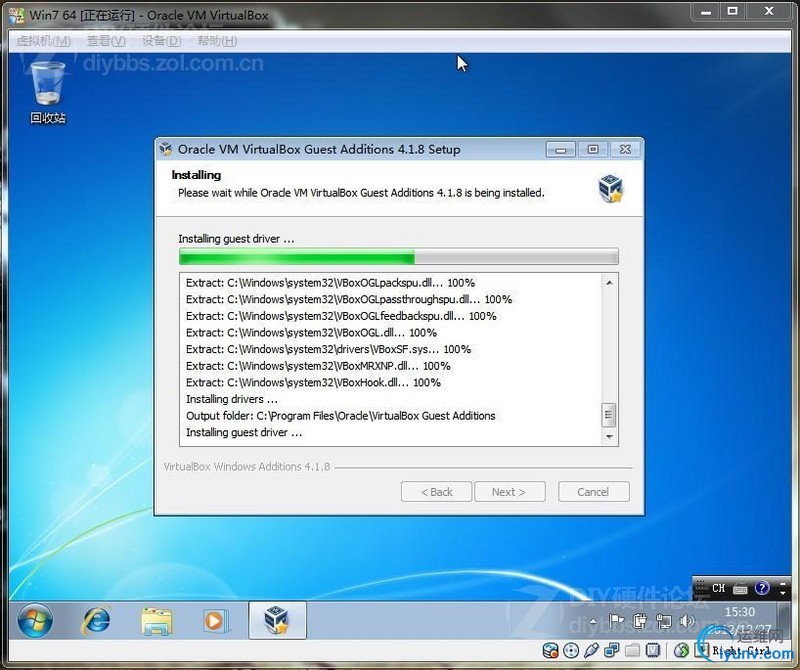The width and height of the screenshot is (800, 670).
Task: Launch Internet Explorer from the taskbar
Action: 96,621
